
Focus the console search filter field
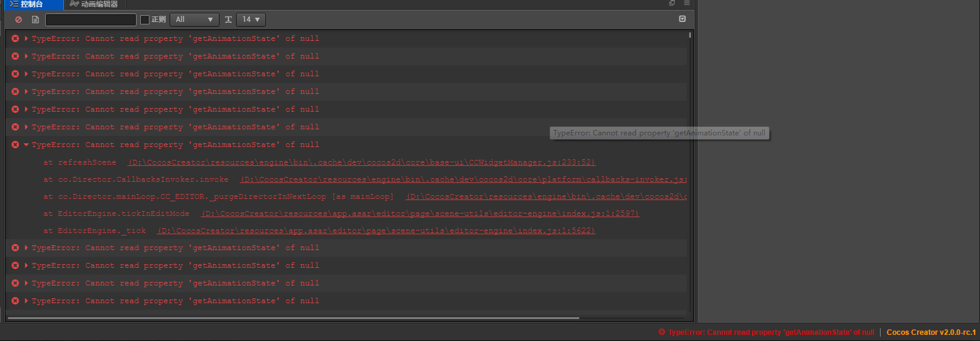(x=91, y=20)
